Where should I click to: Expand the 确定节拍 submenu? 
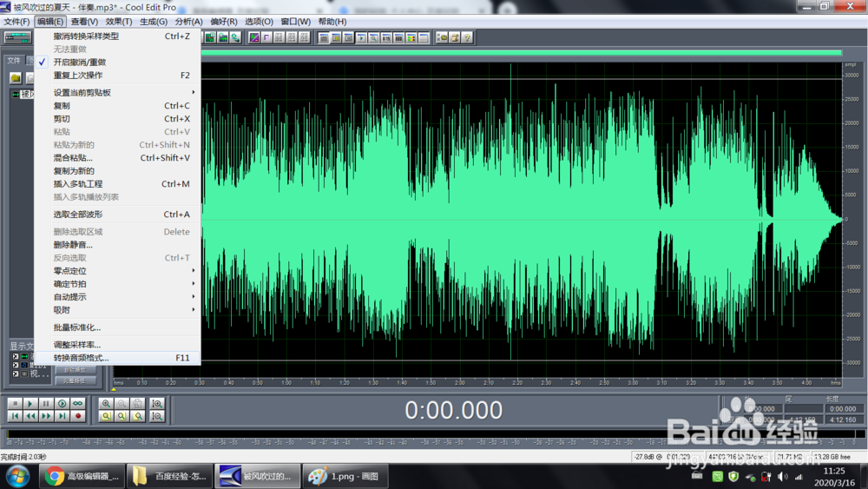117,284
